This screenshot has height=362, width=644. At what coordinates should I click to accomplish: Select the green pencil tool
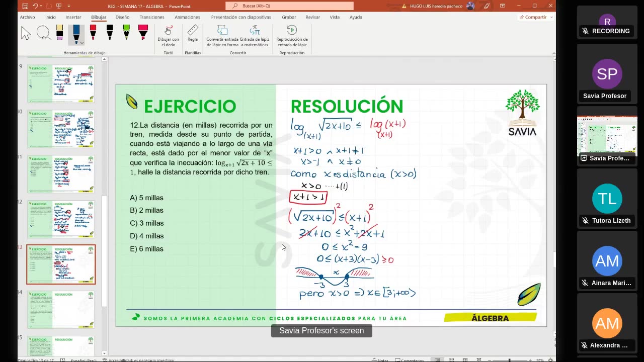coord(126,32)
